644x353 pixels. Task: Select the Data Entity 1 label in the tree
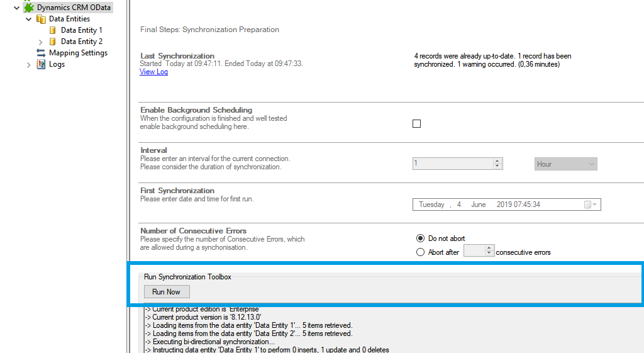point(81,30)
